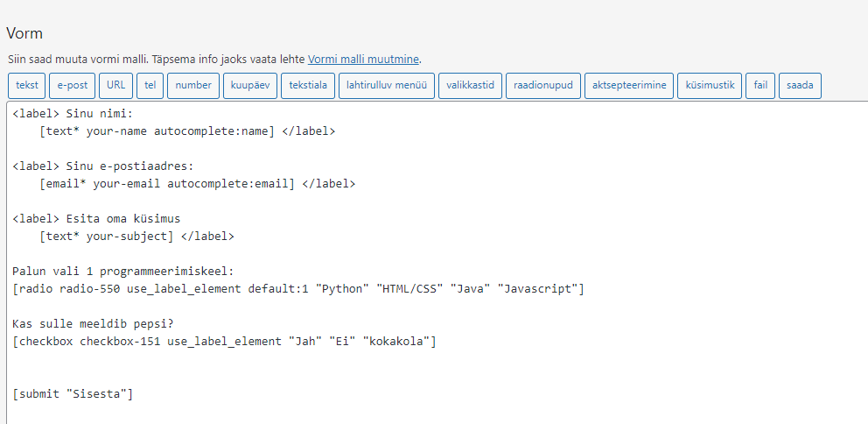The height and width of the screenshot is (424, 868).
Task: Click the URL tag button
Action: point(115,85)
